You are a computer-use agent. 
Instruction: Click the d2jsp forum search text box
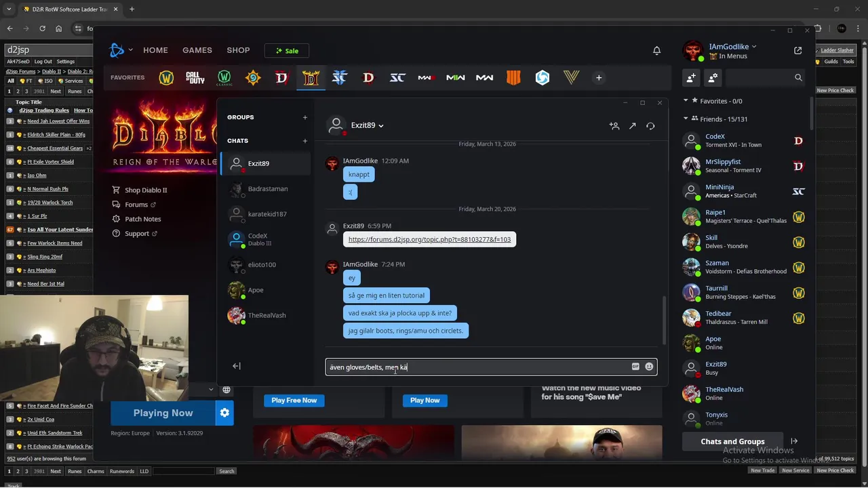[x=184, y=471]
